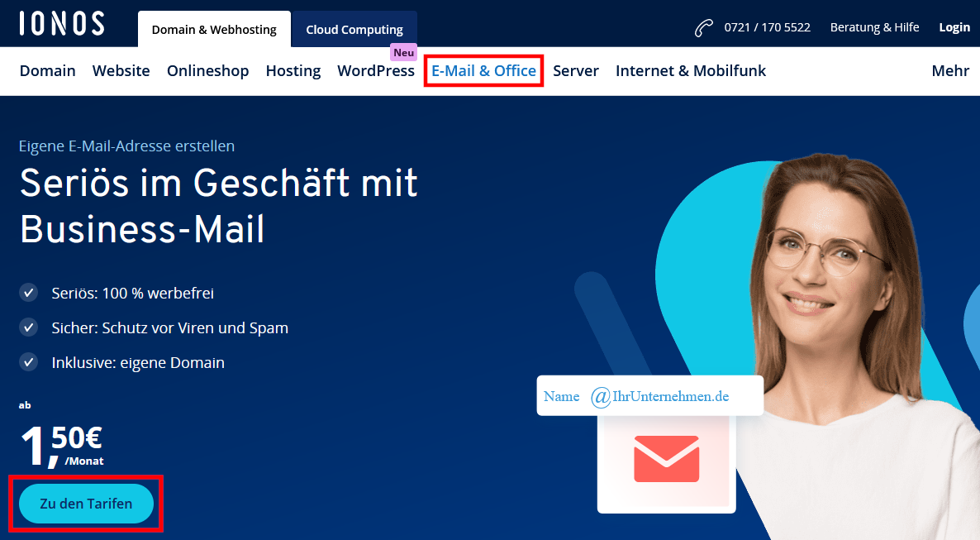Switch to the Cloud Computing tab
The height and width of the screenshot is (540, 980).
[354, 30]
